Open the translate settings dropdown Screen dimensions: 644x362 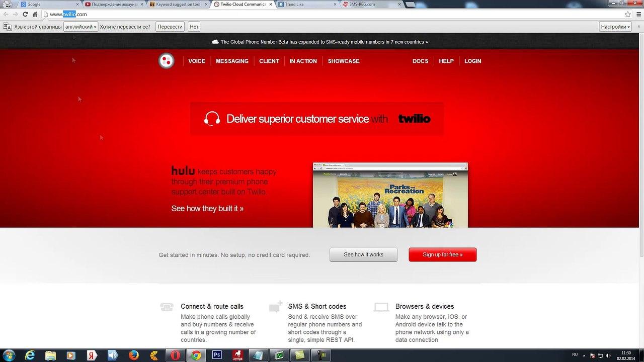pyautogui.click(x=615, y=27)
